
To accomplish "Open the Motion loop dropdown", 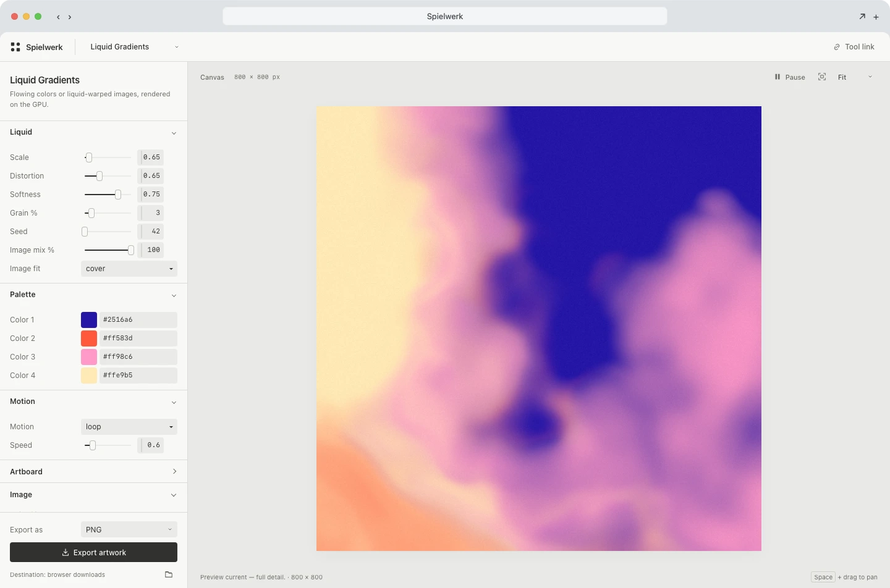I will (129, 427).
